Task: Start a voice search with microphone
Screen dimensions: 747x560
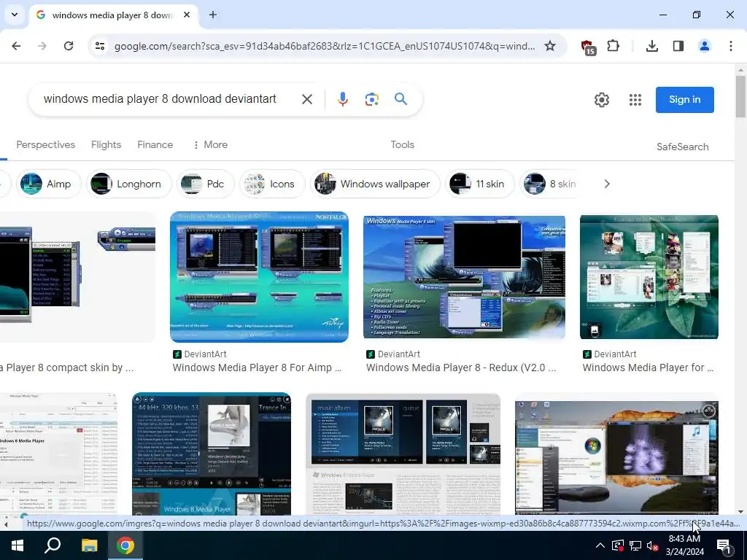Action: pos(343,99)
